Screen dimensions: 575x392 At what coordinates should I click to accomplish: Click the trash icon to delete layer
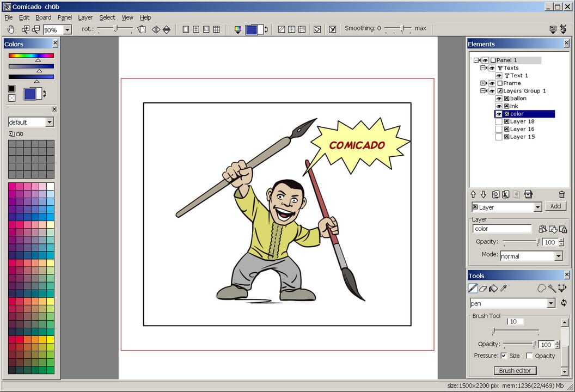coord(562,194)
